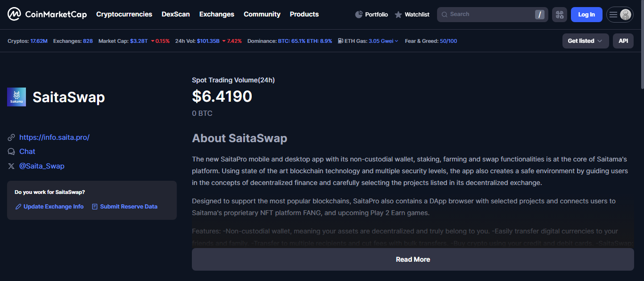Open the CoinMarketCap home logo
Screen dimensions: 644x281
(47, 15)
